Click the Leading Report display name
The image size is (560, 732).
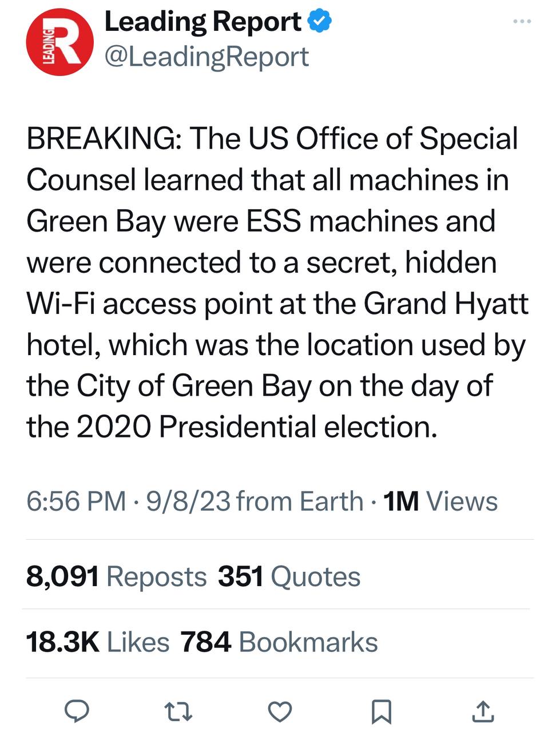point(203,22)
